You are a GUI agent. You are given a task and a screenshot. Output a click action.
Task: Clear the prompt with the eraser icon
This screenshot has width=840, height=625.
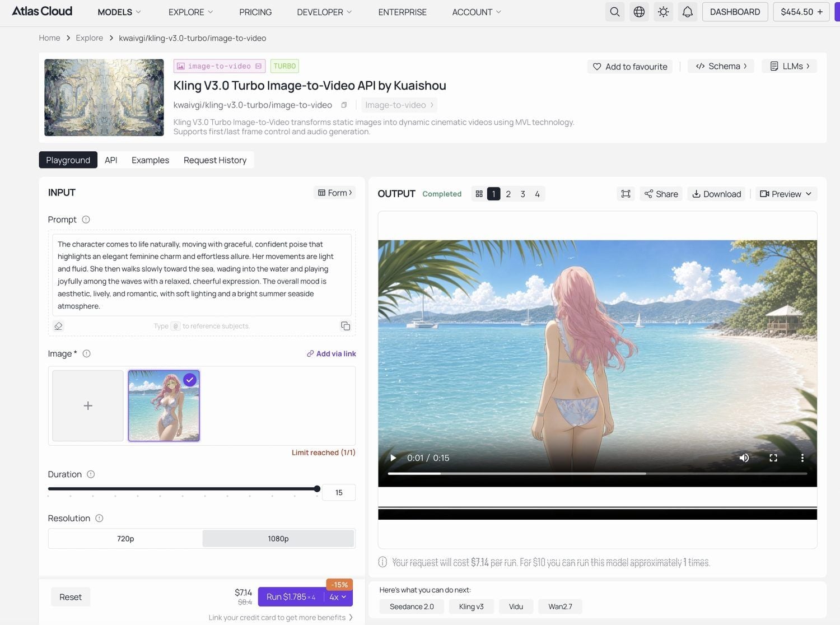pos(58,326)
